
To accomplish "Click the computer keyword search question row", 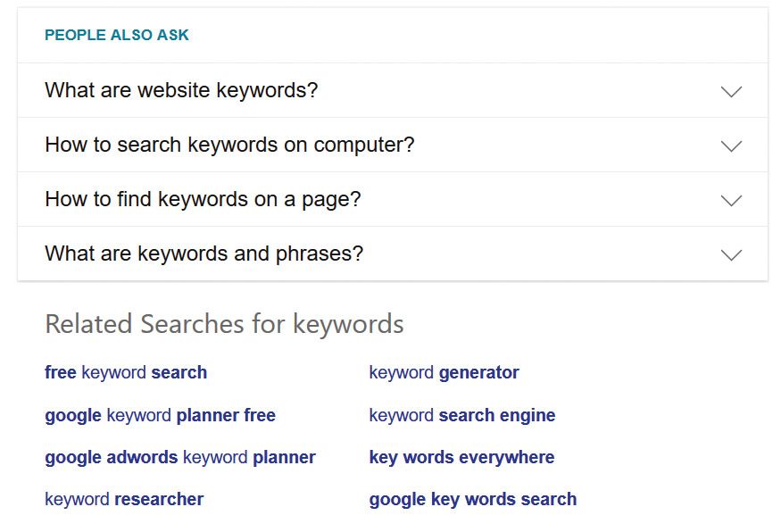I will point(228,145).
